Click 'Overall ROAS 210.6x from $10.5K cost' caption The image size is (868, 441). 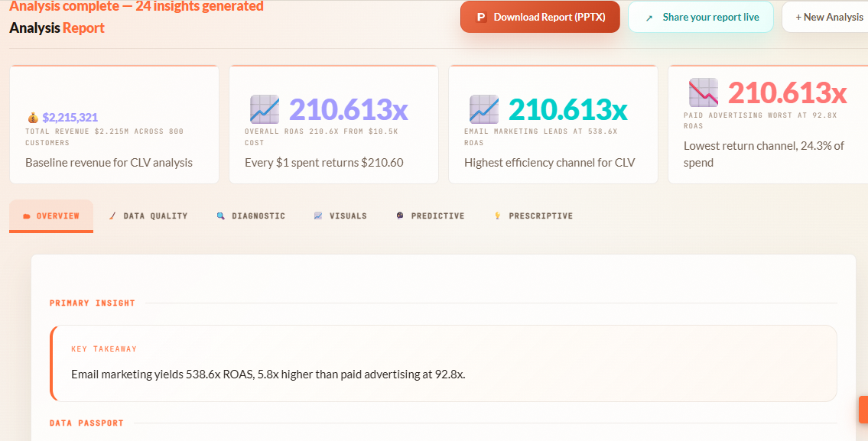321,138
